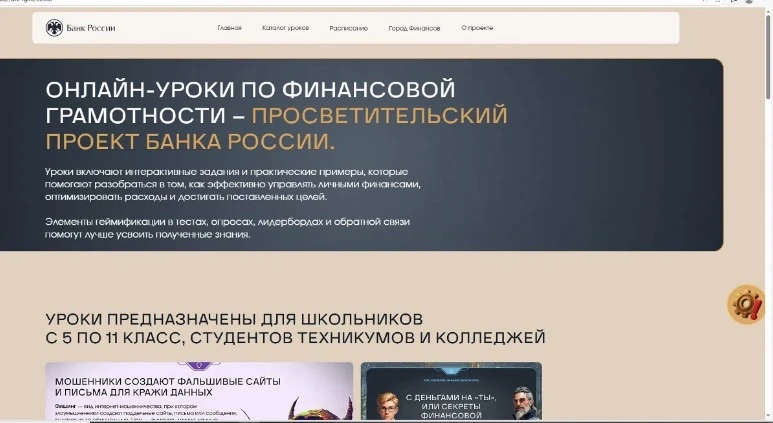Viewport: 773px width, 423px height.
Task: Click the vertical scrollbar thumb
Action: tap(768, 57)
